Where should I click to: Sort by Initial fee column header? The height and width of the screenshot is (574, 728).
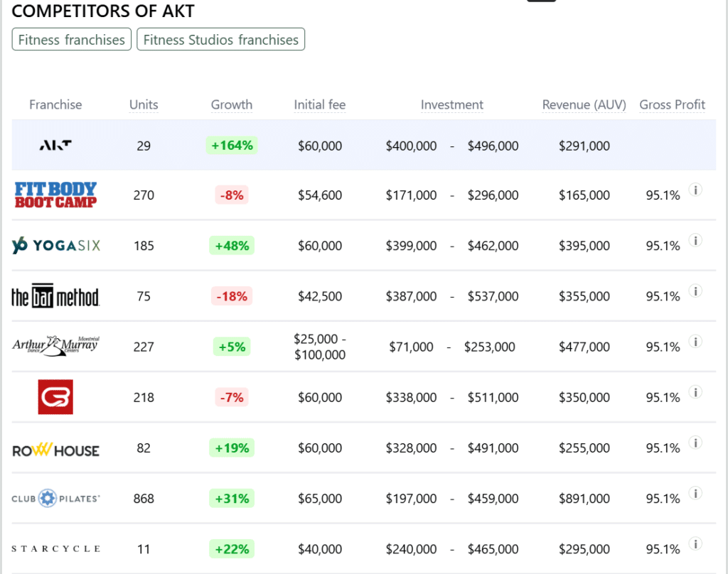pos(320,105)
